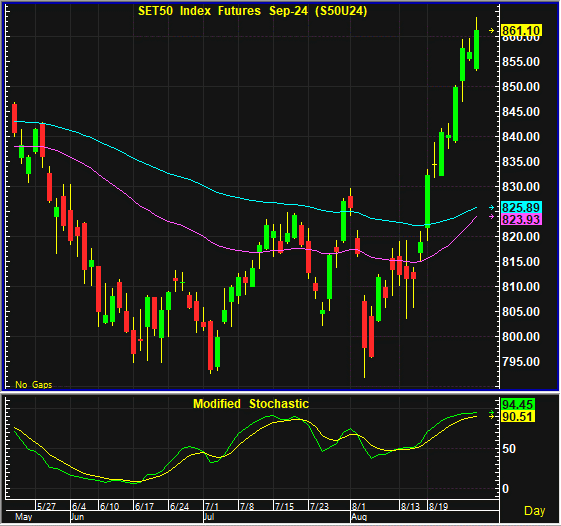Click the No Gaps label
This screenshot has height=526, width=561.
click(x=34, y=385)
